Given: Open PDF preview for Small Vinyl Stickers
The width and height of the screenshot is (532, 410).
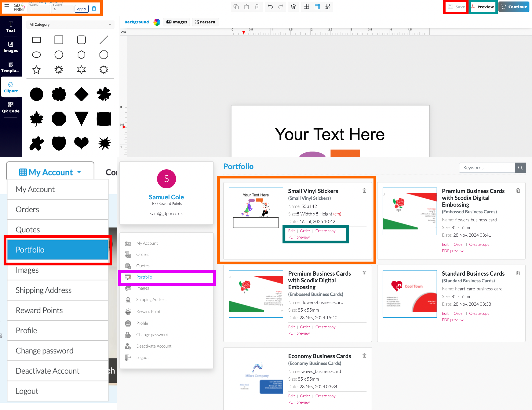Looking at the screenshot, I should point(299,237).
